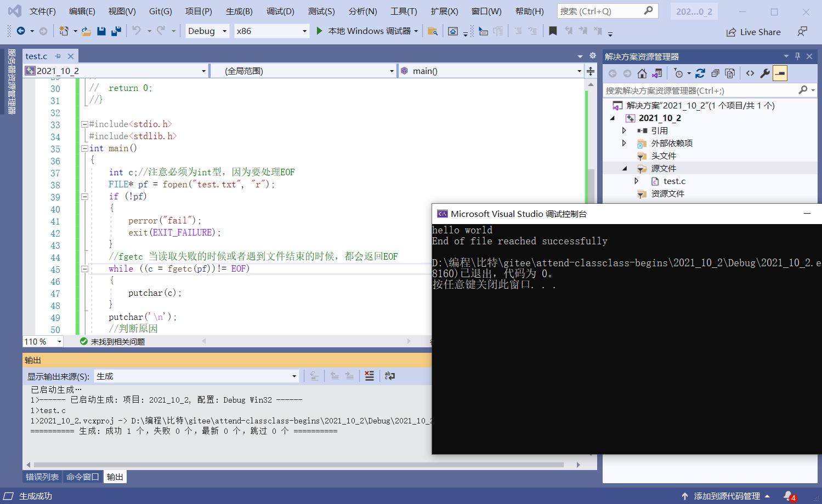Screen dimensions: 822x504
Task: Open the 文件(F) menu
Action: [x=42, y=11]
